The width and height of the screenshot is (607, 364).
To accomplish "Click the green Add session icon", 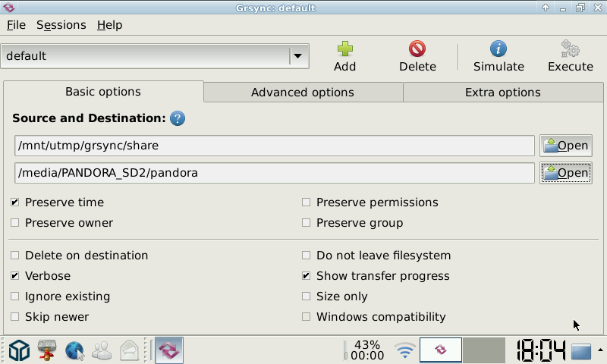I will pos(345,49).
